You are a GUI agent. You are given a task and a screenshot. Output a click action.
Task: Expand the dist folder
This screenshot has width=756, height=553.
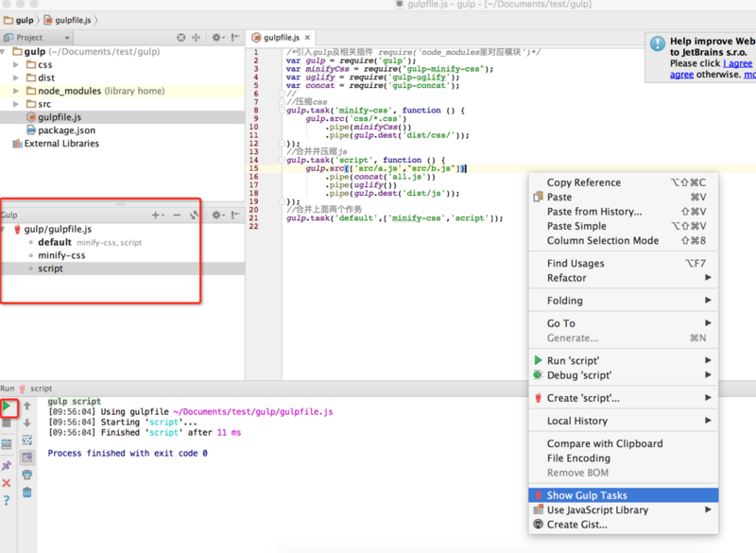(16, 78)
